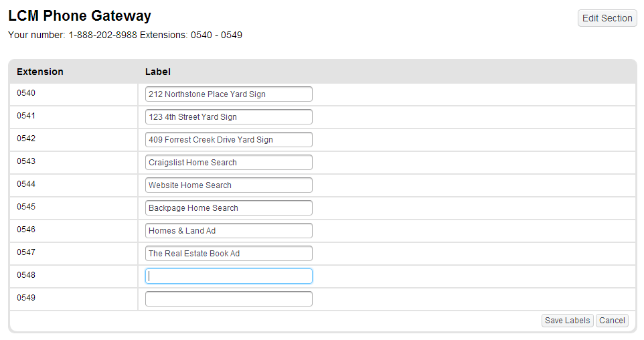Select the 0547 extension cell

click(x=26, y=252)
